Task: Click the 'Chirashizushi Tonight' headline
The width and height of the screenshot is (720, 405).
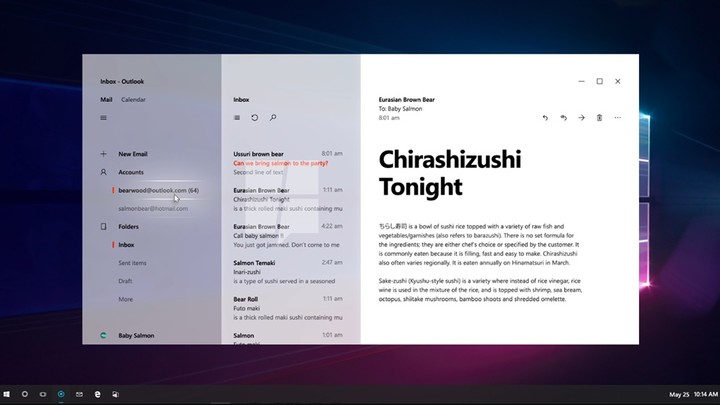Action: [x=450, y=173]
